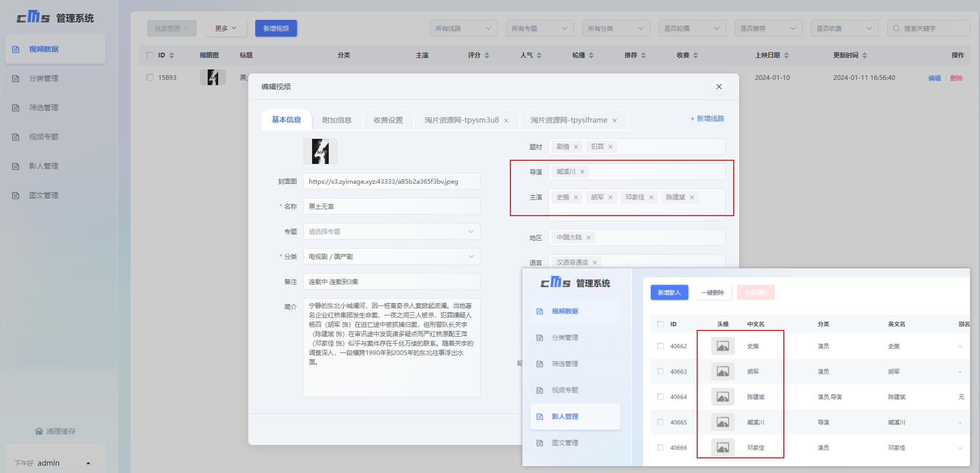Remove the 犯罪 tag from 题材
The height and width of the screenshot is (473, 980).
[x=611, y=147]
